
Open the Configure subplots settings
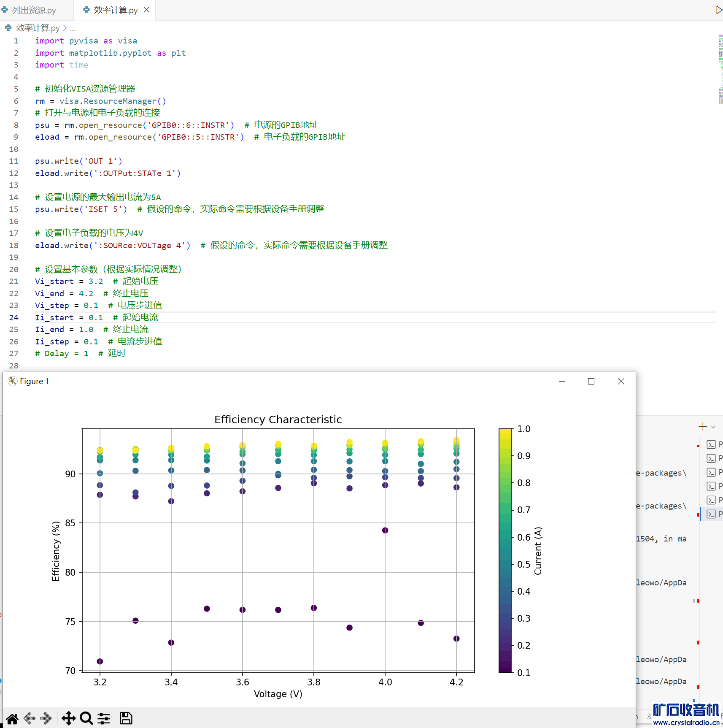click(x=104, y=718)
